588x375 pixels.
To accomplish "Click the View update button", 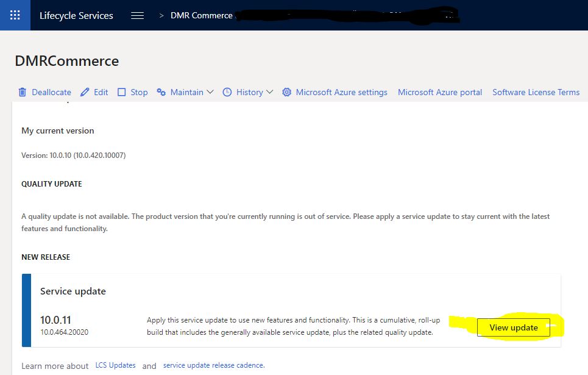I will pos(514,327).
